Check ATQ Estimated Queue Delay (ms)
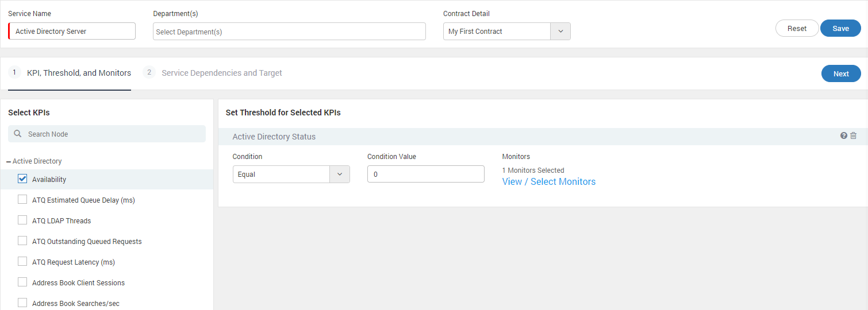This screenshot has width=868, height=310. tap(22, 199)
